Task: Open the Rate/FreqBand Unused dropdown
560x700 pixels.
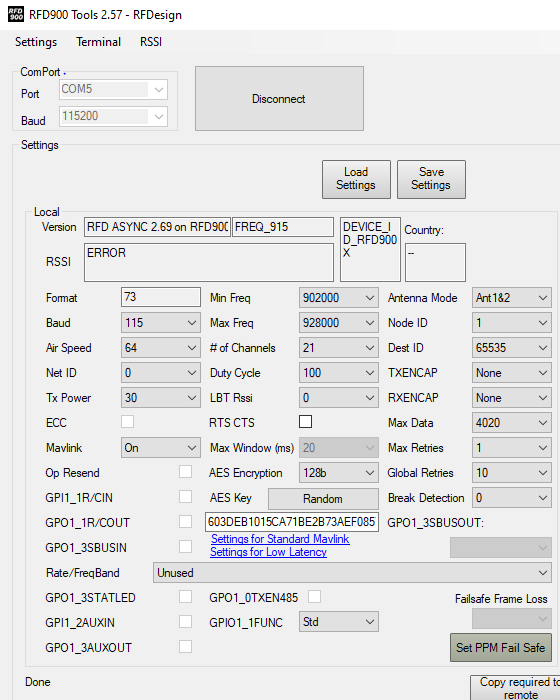Action: [x=352, y=573]
